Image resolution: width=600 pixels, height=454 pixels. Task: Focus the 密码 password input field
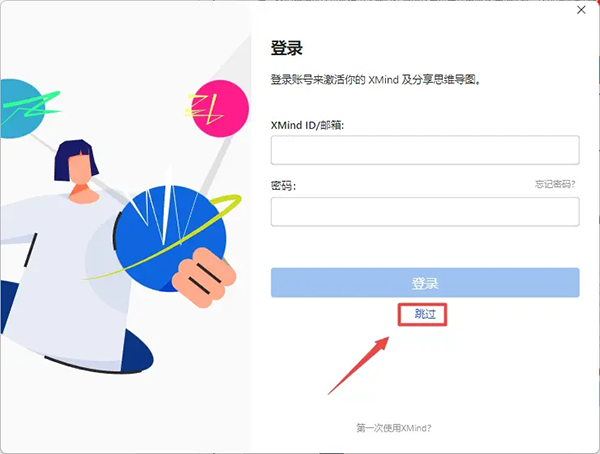point(425,212)
